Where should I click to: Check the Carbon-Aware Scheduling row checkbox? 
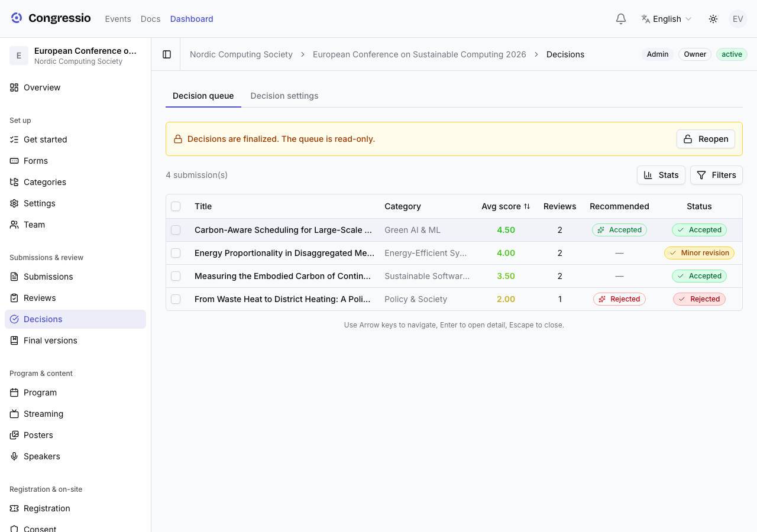pos(176,230)
